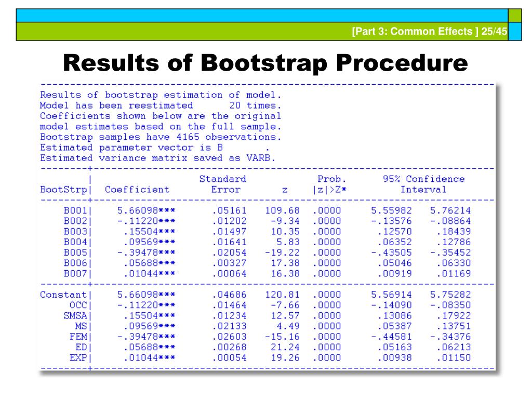This screenshot has width=532, height=399.
Task: Click row label 'B005'
Action: pyautogui.click(x=75, y=253)
